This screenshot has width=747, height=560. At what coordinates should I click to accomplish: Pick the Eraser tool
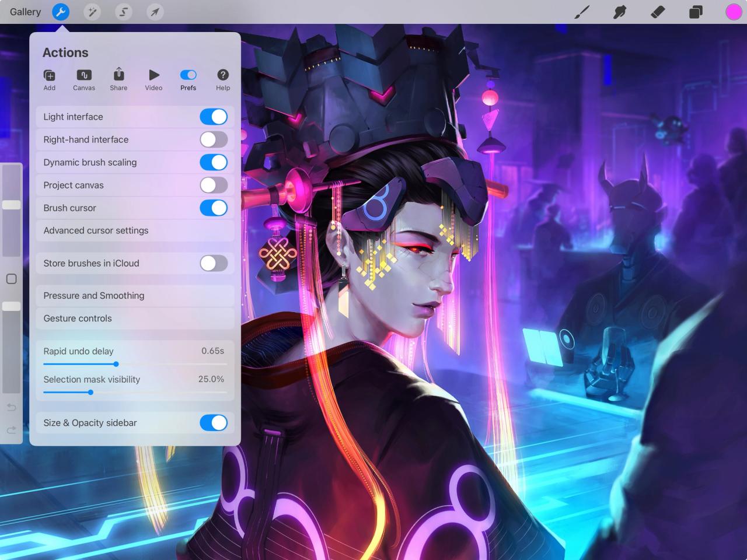tap(658, 12)
